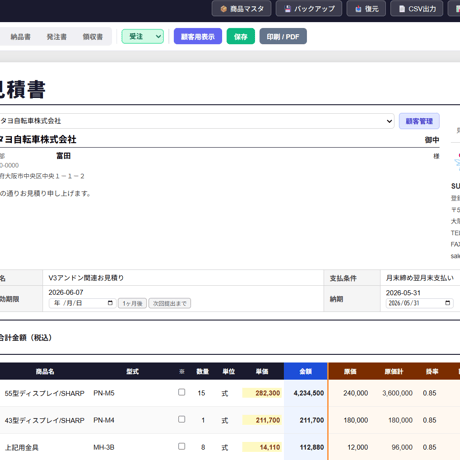Image resolution: width=460 pixels, height=460 pixels.
Task: Click the 原価計 column header
Action: [x=394, y=371]
